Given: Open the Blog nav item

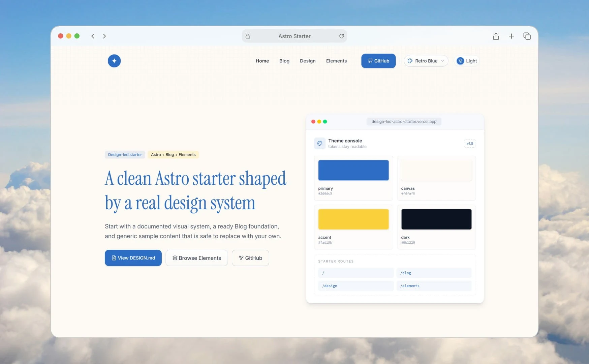Looking at the screenshot, I should [x=284, y=61].
